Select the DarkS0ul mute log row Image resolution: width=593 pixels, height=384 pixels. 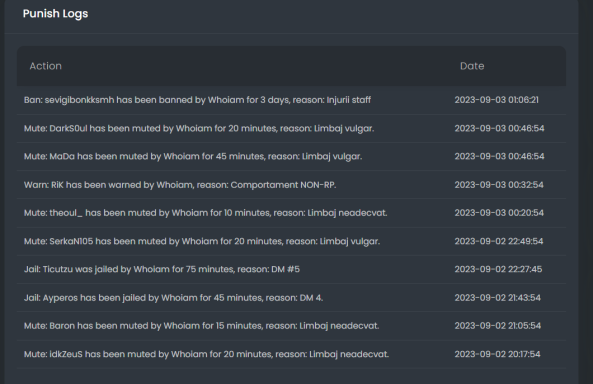291,128
